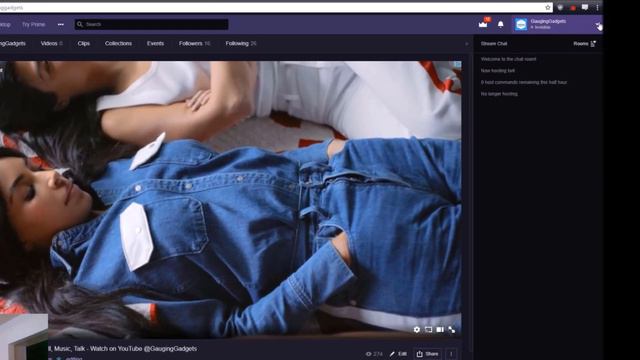The height and width of the screenshot is (360, 640).
Task: View the Following tab
Action: pos(241,44)
